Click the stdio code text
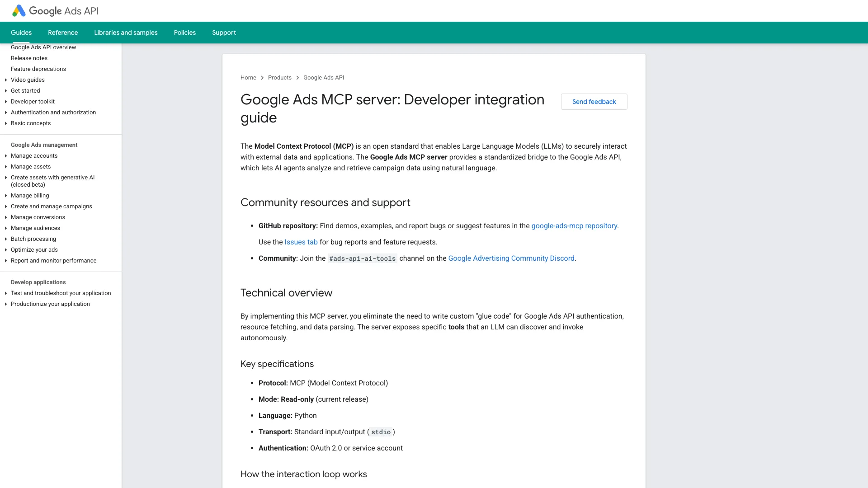 [x=381, y=432]
